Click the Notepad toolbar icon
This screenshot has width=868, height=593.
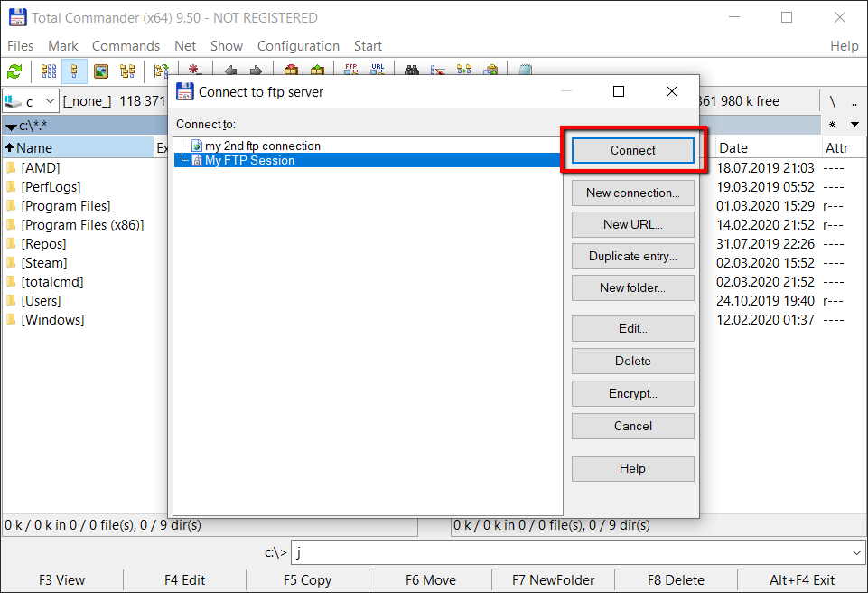coord(526,70)
